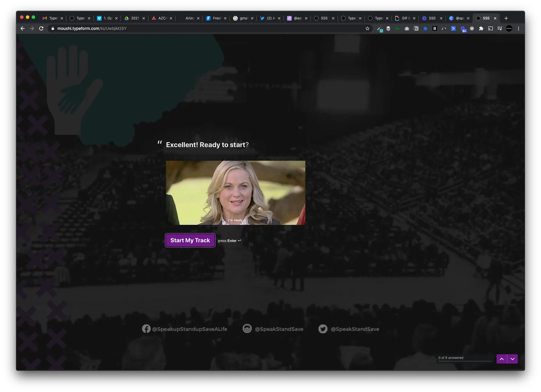Open the @SpeakStandSave Instagram handle
The image size is (541, 392).
(x=279, y=329)
